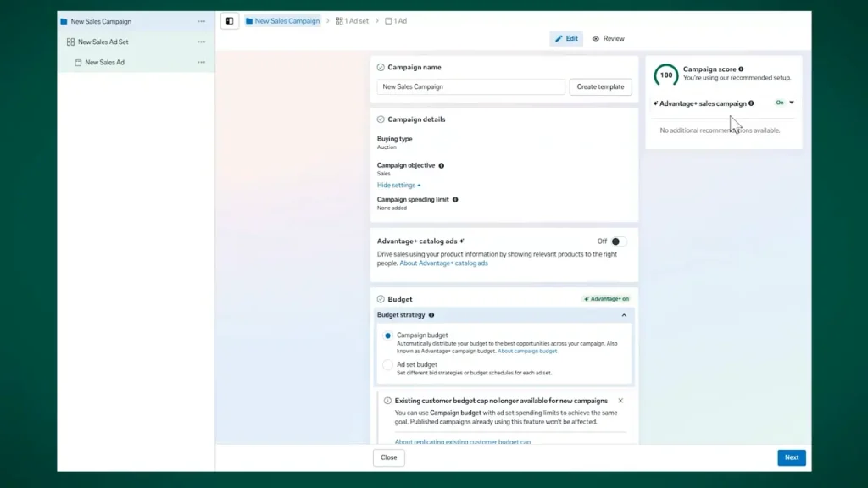Collapse the Budget strategy section

click(x=624, y=315)
